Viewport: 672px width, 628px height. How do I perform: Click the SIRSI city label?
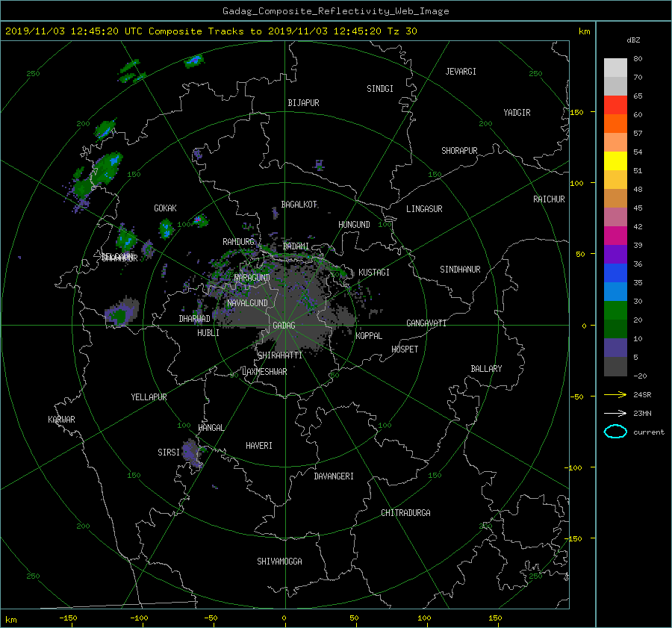pyautogui.click(x=169, y=453)
